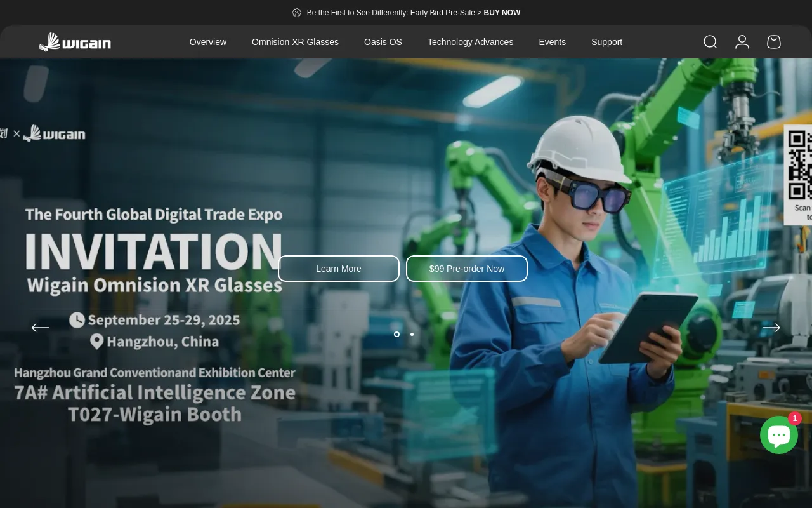Click the Wigain logo in header

[x=75, y=42]
